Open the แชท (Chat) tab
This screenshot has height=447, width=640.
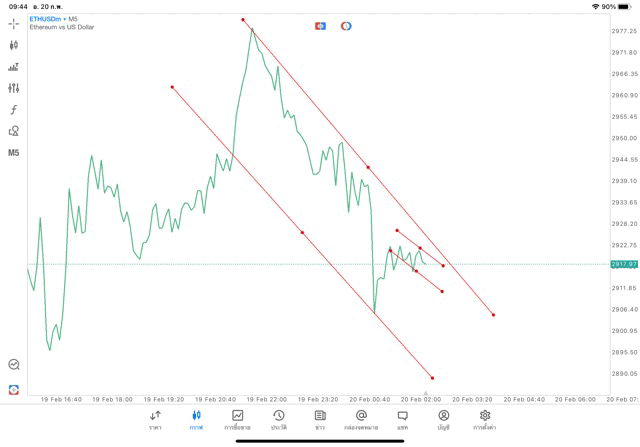point(402,419)
